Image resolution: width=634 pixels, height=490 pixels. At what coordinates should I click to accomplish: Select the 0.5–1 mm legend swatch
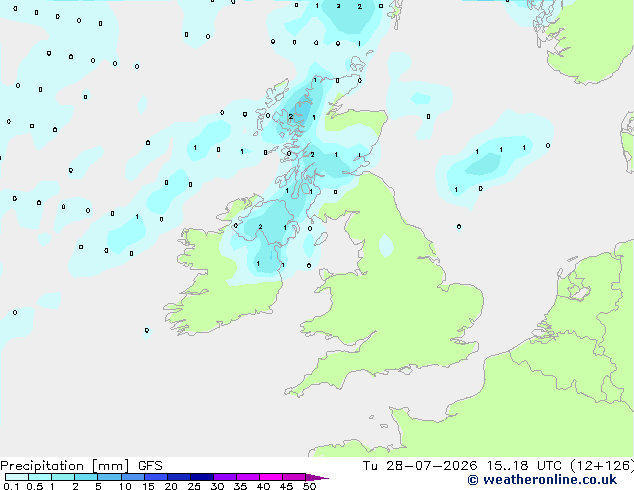pos(40,477)
